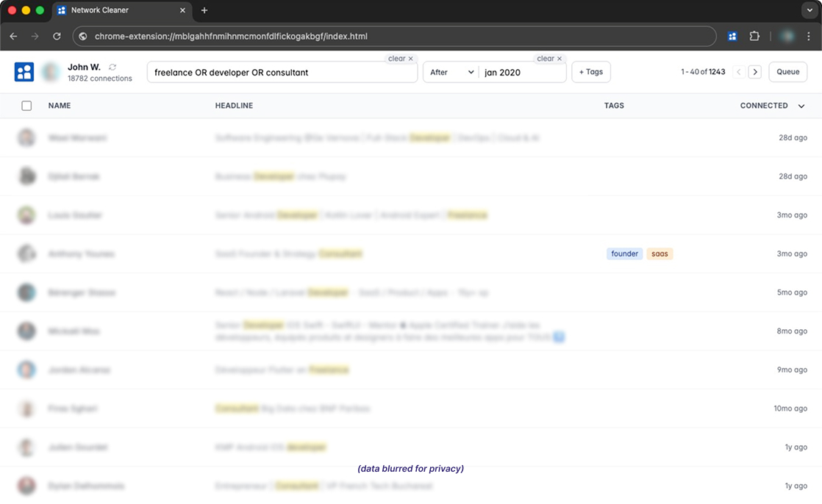Open a new tab with the plus icon

tap(204, 10)
